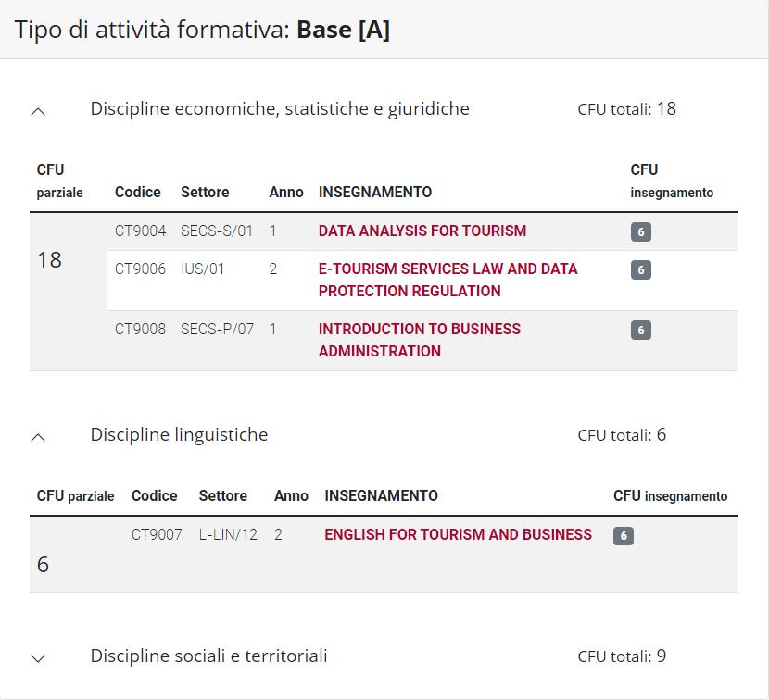769x700 pixels.
Task: Click course code CT9004
Action: 140,231
